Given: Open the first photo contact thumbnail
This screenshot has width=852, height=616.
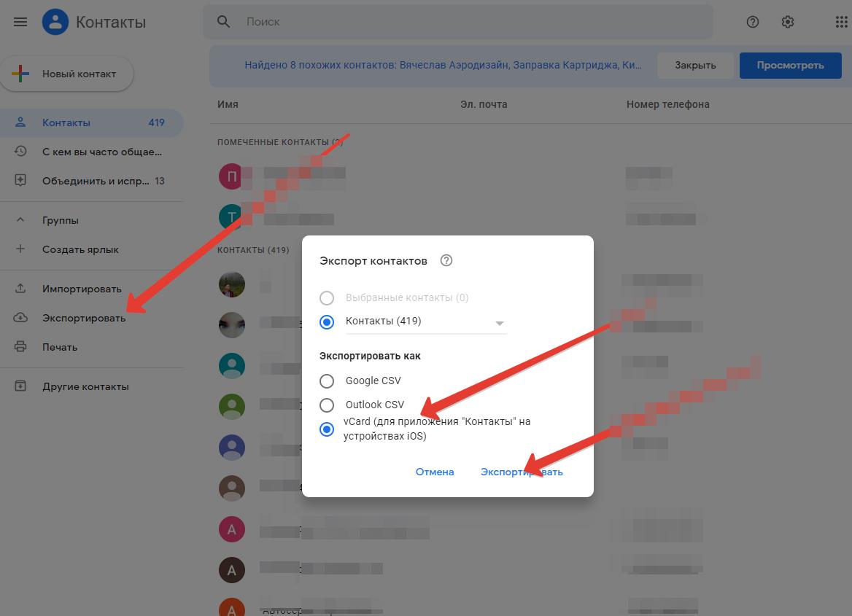Looking at the screenshot, I should (231, 284).
